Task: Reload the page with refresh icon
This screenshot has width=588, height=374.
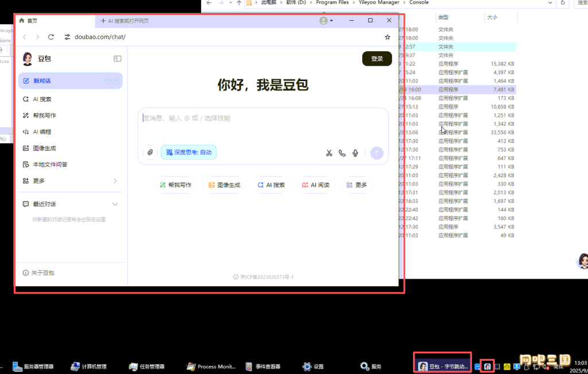Action: coord(51,37)
